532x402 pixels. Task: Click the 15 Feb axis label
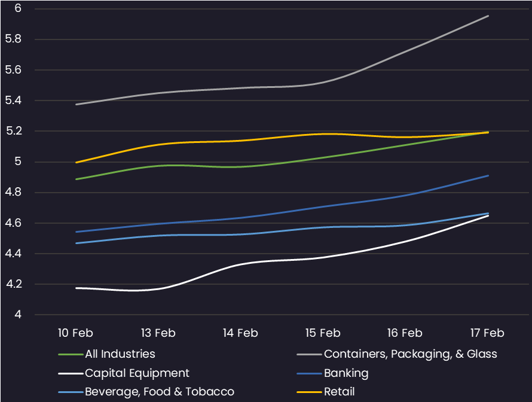coord(323,333)
